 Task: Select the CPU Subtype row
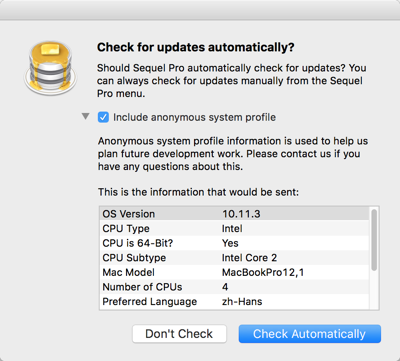pyautogui.click(x=234, y=258)
